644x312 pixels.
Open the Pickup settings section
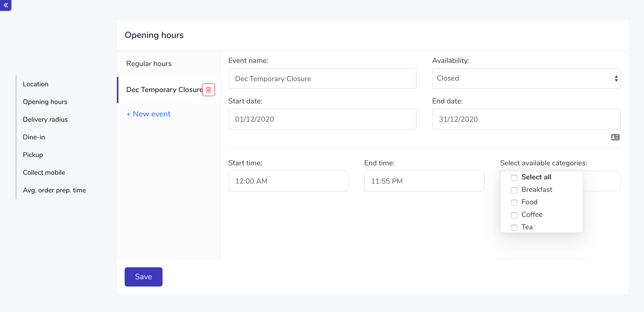click(33, 155)
